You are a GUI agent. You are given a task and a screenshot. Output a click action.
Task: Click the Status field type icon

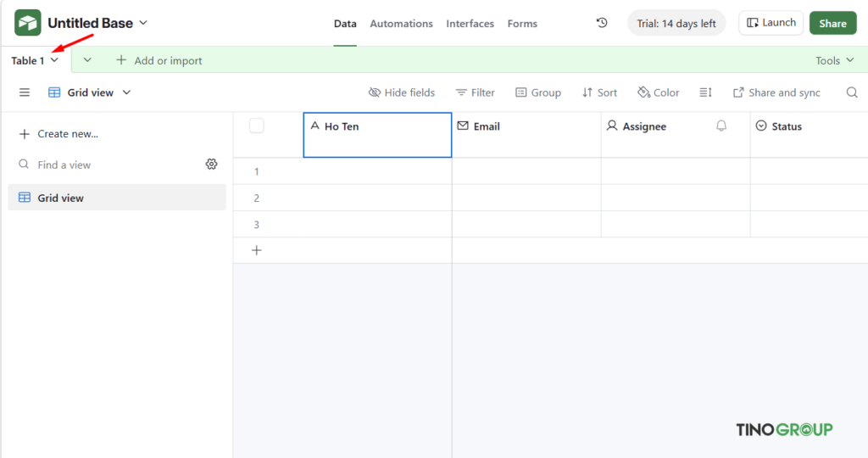coord(761,126)
